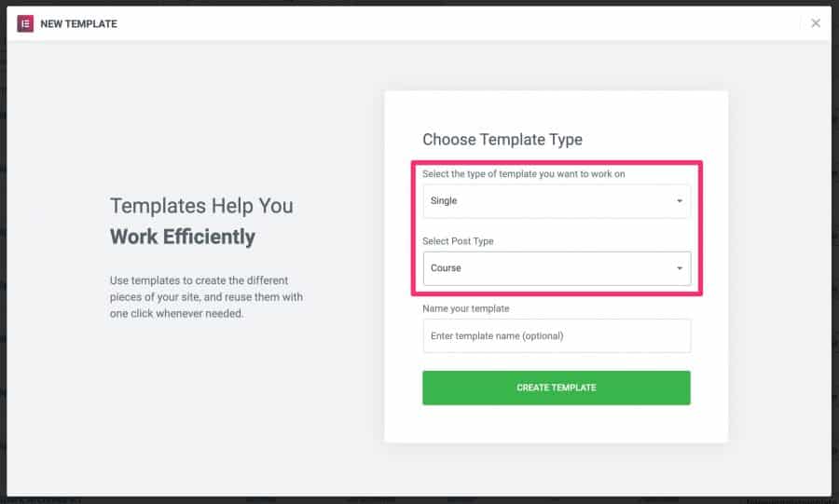This screenshot has width=839, height=504.
Task: Click the NEW TEMPLATE header title
Action: (x=79, y=23)
